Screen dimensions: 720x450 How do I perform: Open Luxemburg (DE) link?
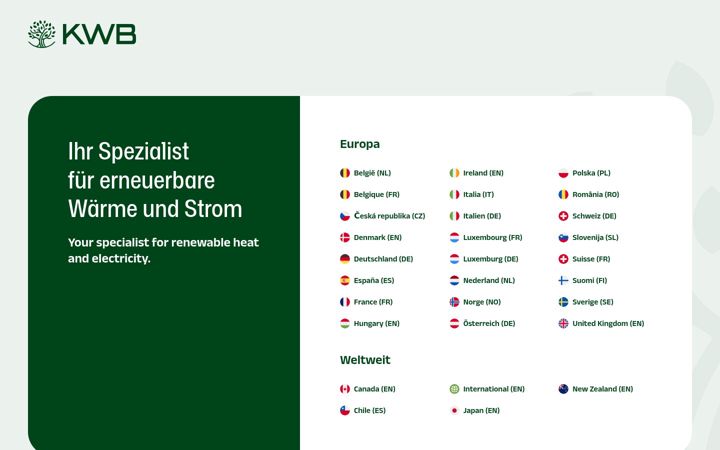tap(490, 259)
